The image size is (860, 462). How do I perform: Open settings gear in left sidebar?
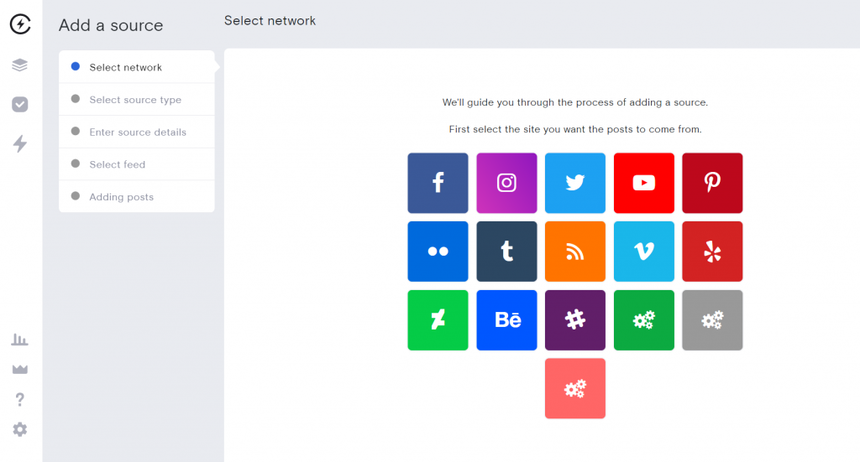pos(20,429)
